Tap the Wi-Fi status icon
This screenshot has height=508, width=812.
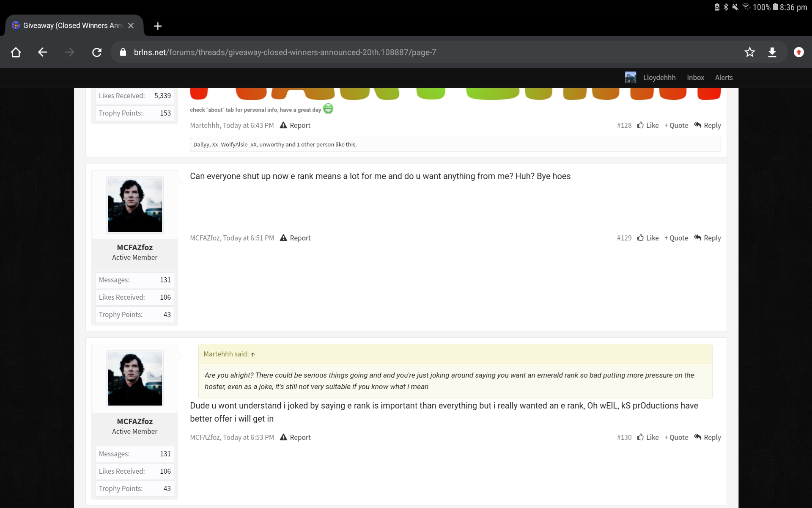click(x=746, y=7)
